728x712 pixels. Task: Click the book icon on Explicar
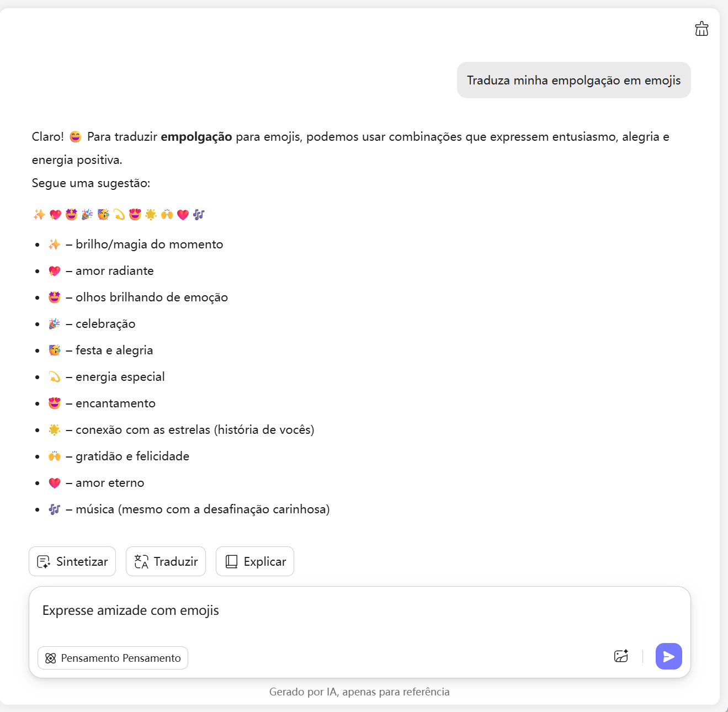231,562
